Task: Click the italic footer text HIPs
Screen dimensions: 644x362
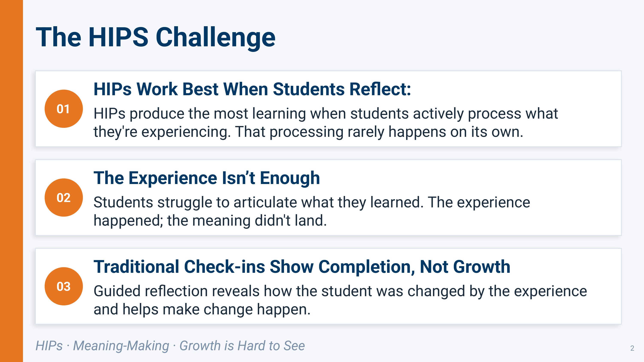Action: pos(49,346)
